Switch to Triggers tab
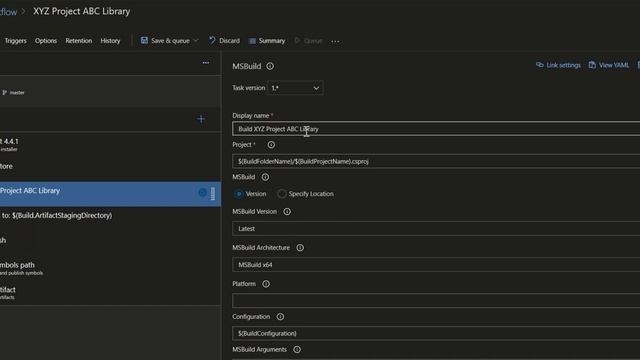Image resolution: width=640 pixels, height=360 pixels. coord(16,41)
